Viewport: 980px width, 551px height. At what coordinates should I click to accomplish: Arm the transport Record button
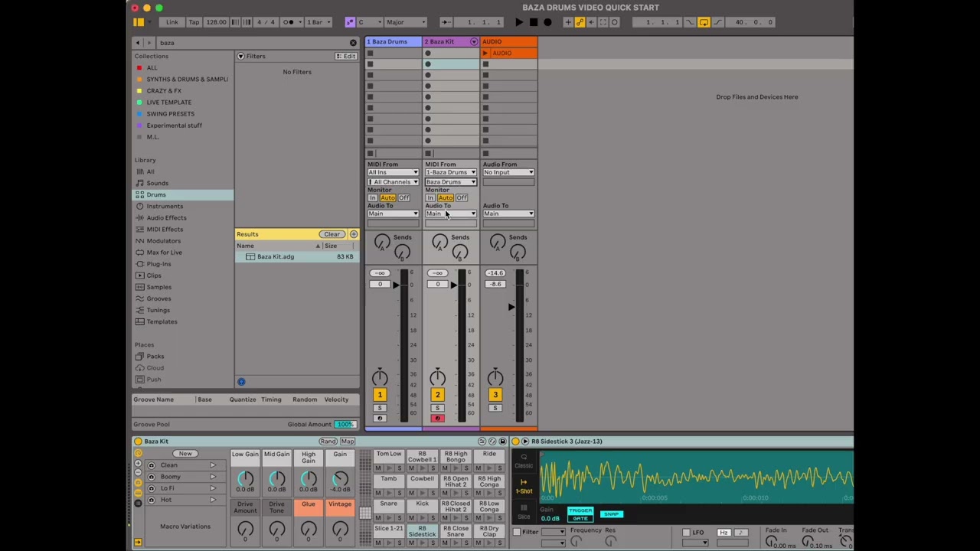547,22
